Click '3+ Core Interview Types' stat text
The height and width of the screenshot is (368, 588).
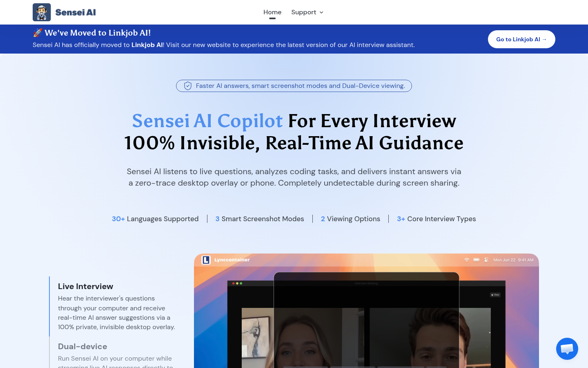click(x=437, y=219)
